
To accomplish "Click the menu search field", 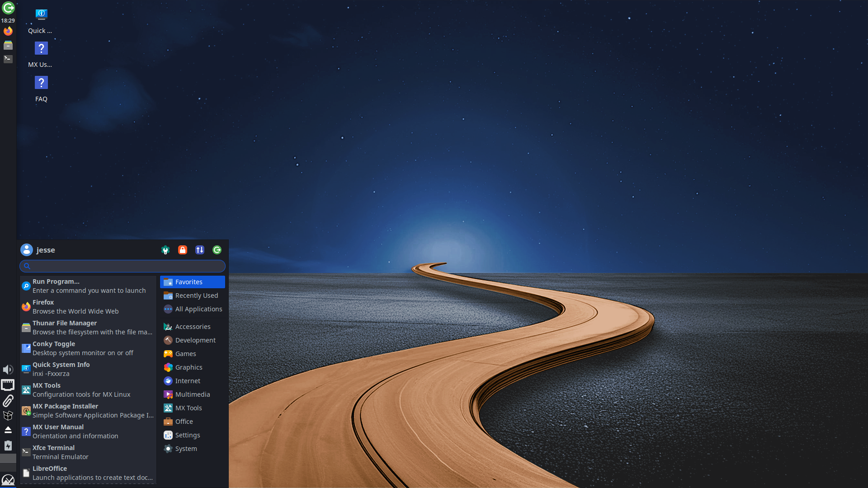I will click(x=123, y=266).
